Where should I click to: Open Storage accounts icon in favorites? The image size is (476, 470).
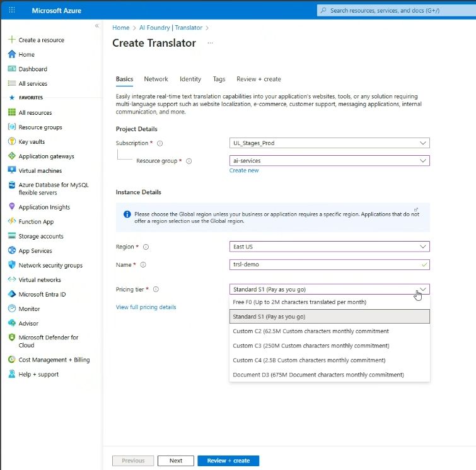(x=12, y=237)
